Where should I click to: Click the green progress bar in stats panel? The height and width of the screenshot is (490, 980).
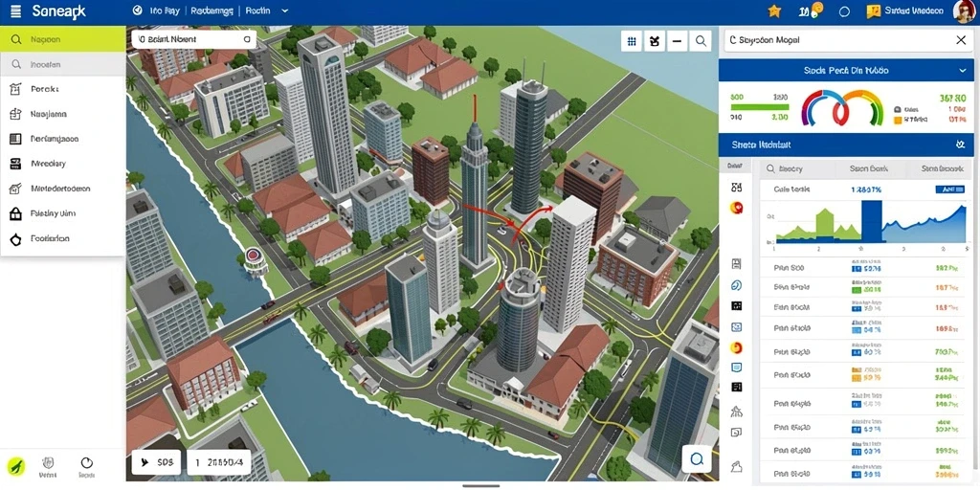[759, 107]
